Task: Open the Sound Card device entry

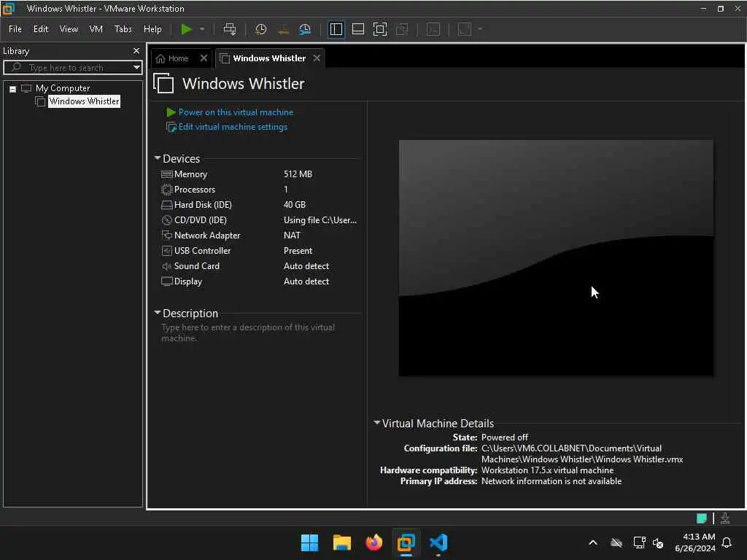Action: tap(196, 266)
